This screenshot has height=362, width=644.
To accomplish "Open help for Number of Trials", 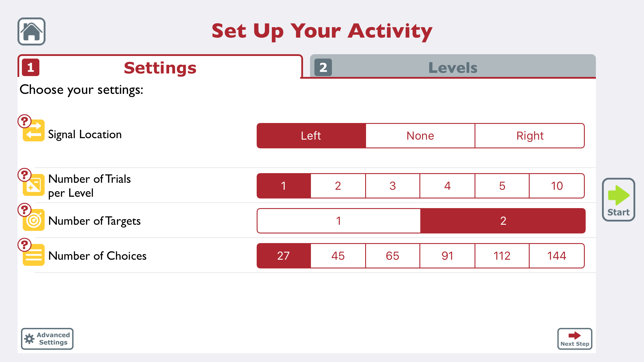I will coord(24,175).
